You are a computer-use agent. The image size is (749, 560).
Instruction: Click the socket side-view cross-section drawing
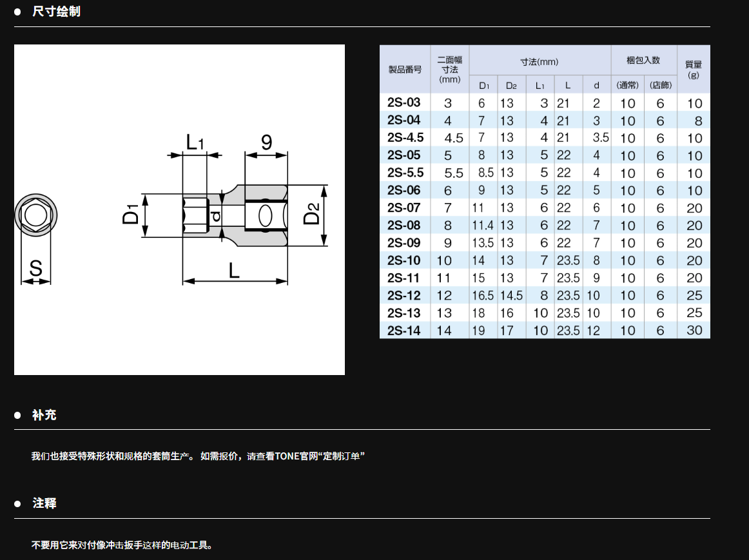pyautogui.click(x=246, y=214)
